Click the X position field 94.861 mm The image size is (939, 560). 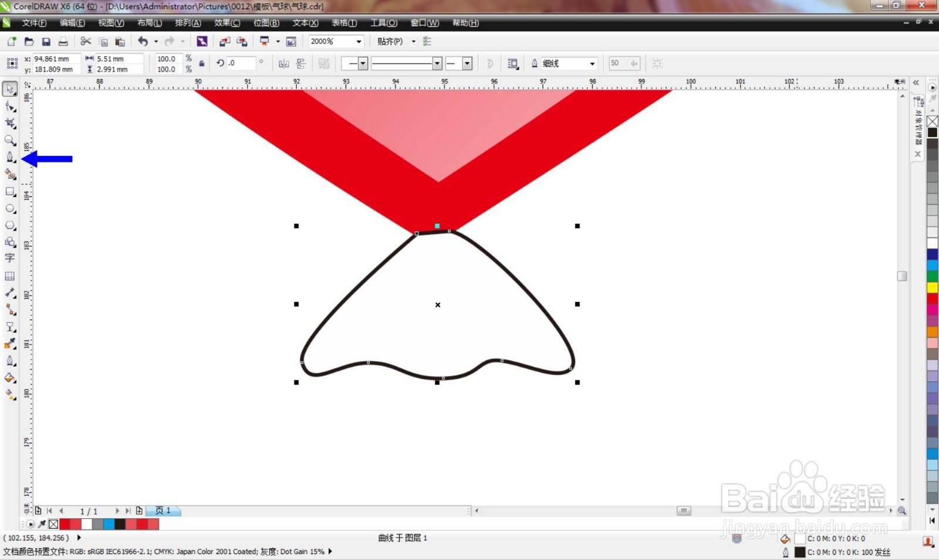pos(56,59)
